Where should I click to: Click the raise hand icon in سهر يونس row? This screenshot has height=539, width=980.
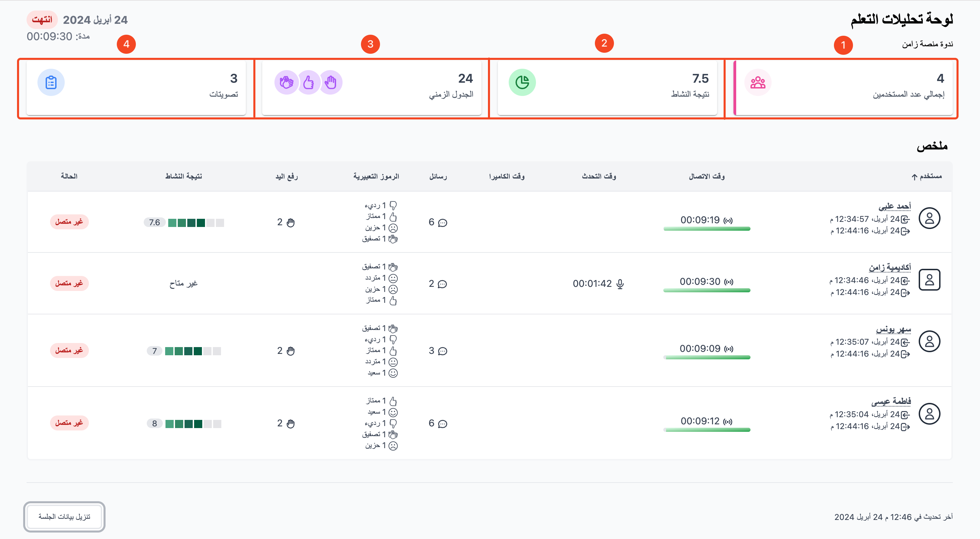point(291,351)
